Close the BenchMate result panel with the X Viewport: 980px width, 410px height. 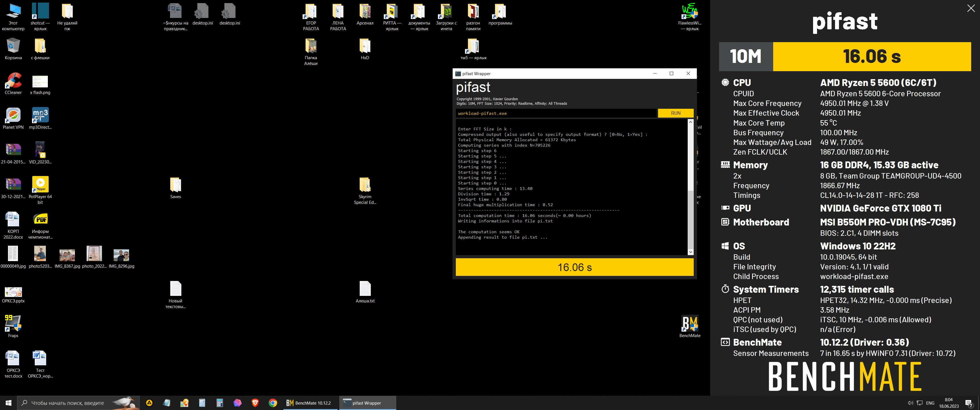[971, 8]
